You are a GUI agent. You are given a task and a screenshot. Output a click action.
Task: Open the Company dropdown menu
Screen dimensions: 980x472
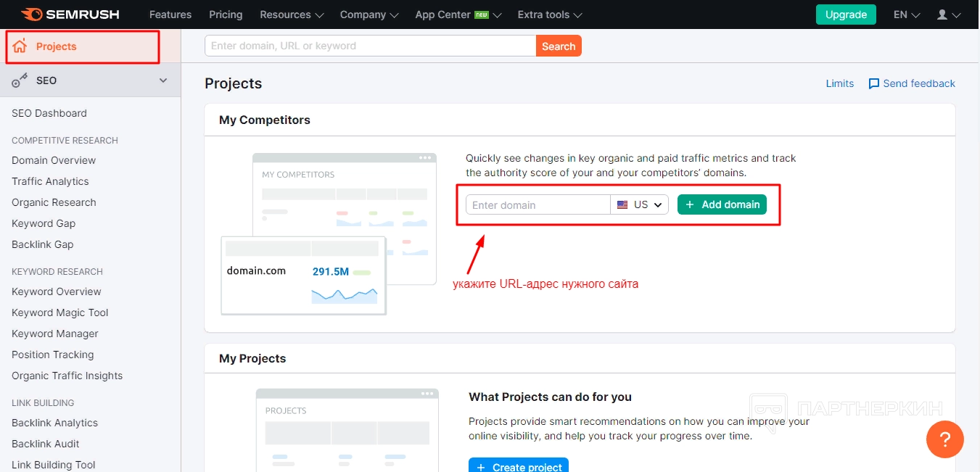[369, 15]
